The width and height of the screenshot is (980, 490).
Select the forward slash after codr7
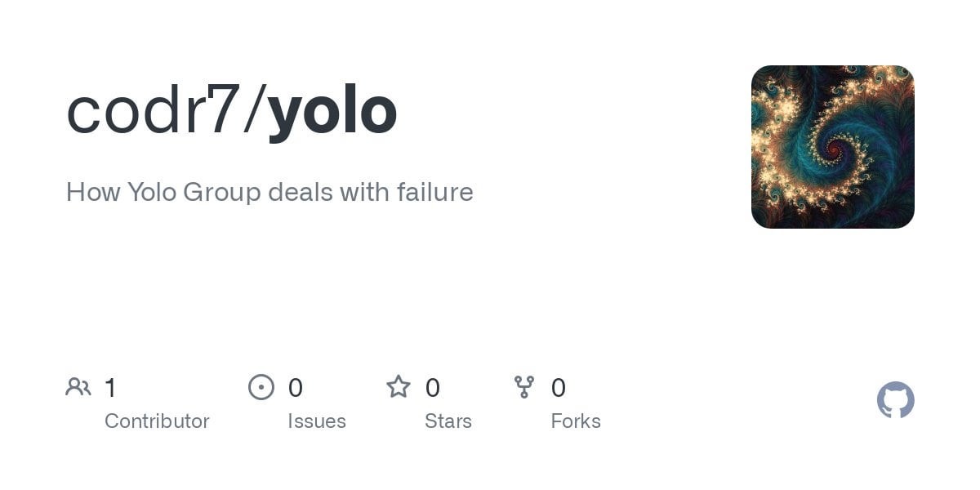pyautogui.click(x=253, y=111)
